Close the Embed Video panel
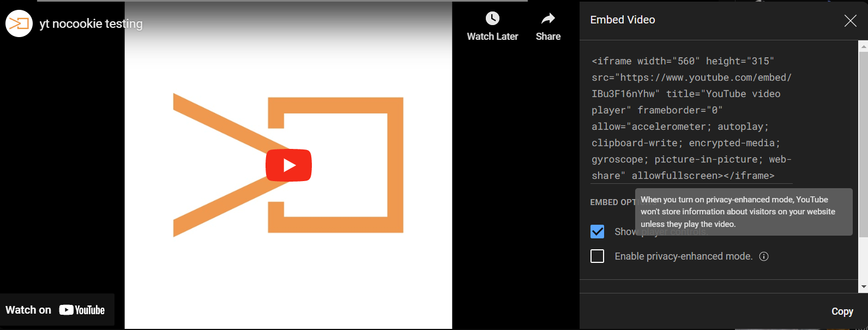 pyautogui.click(x=850, y=21)
